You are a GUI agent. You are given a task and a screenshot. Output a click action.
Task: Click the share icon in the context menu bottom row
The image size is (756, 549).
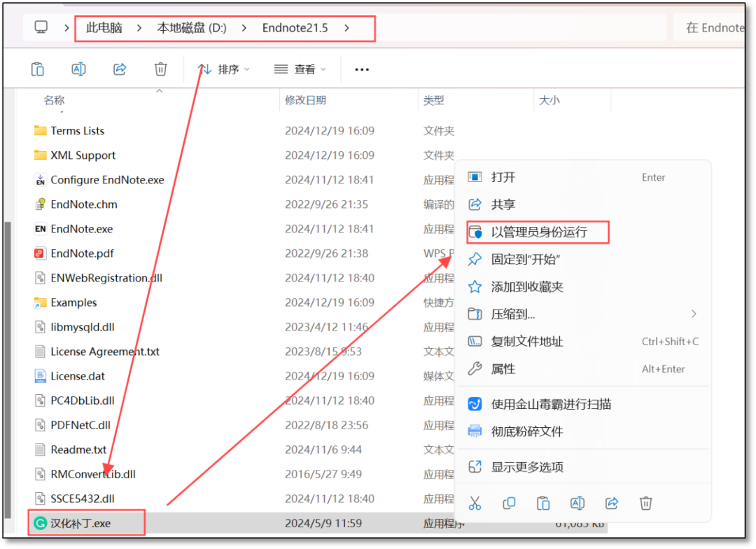[612, 503]
